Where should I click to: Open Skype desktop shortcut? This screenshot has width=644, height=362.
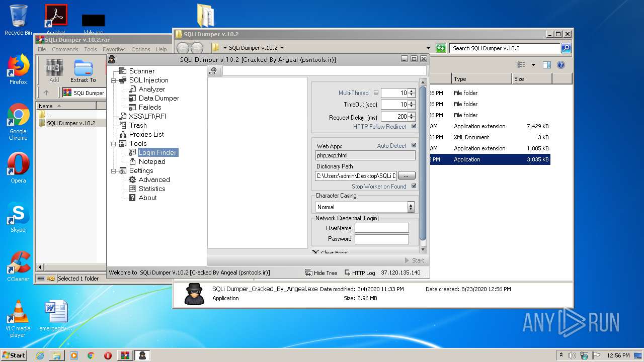[x=18, y=217]
